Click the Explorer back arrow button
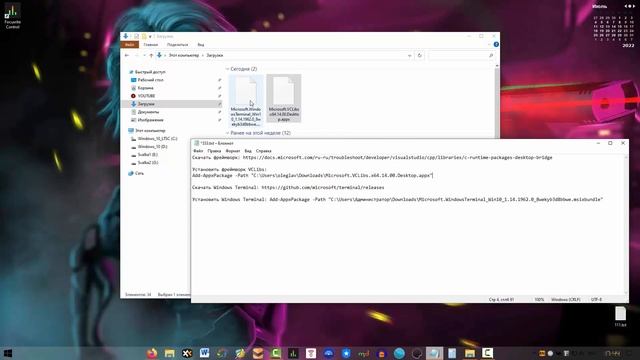 127,55
